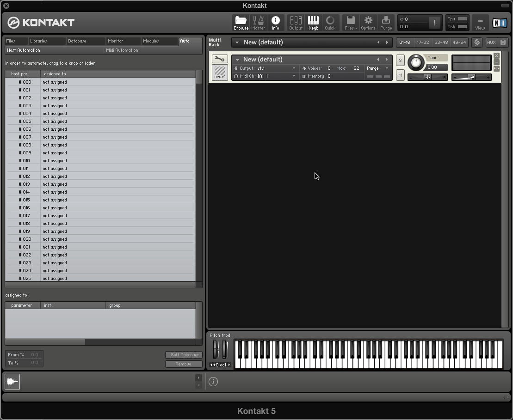This screenshot has height=420, width=513.
Task: Minimize the instrument header icon
Action: 496,62
